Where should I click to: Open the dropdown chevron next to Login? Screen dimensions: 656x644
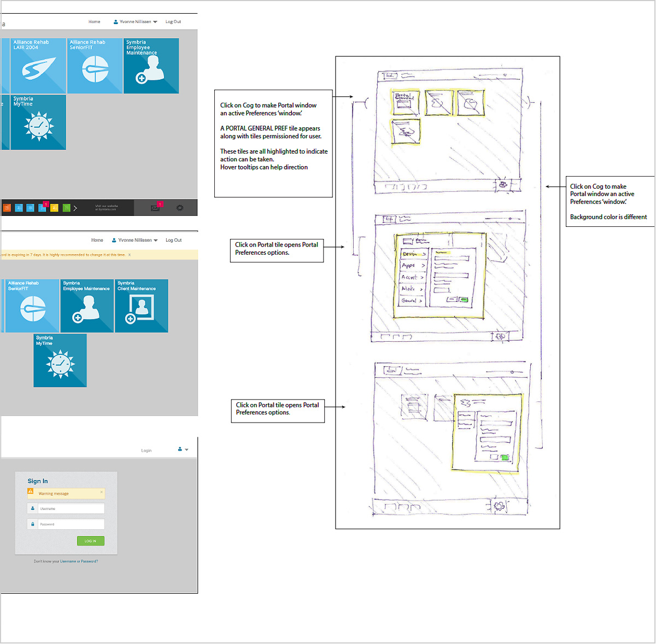[x=187, y=449]
